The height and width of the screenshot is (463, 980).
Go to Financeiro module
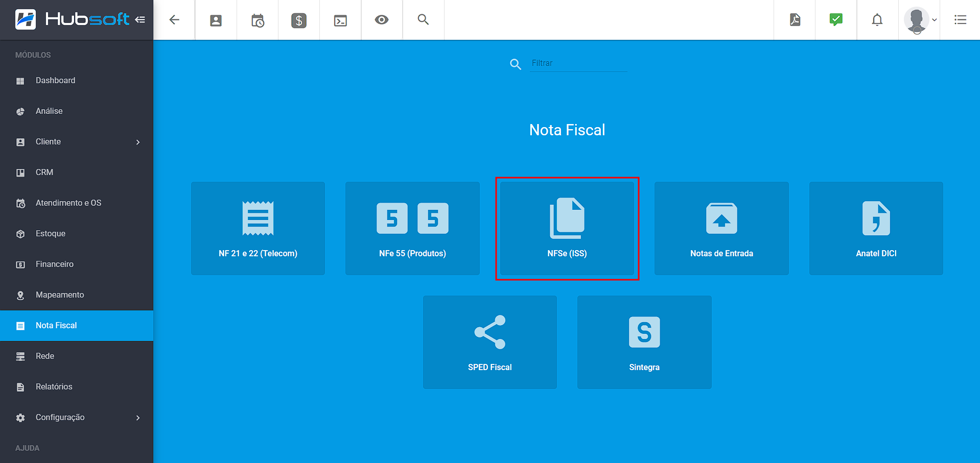(55, 264)
